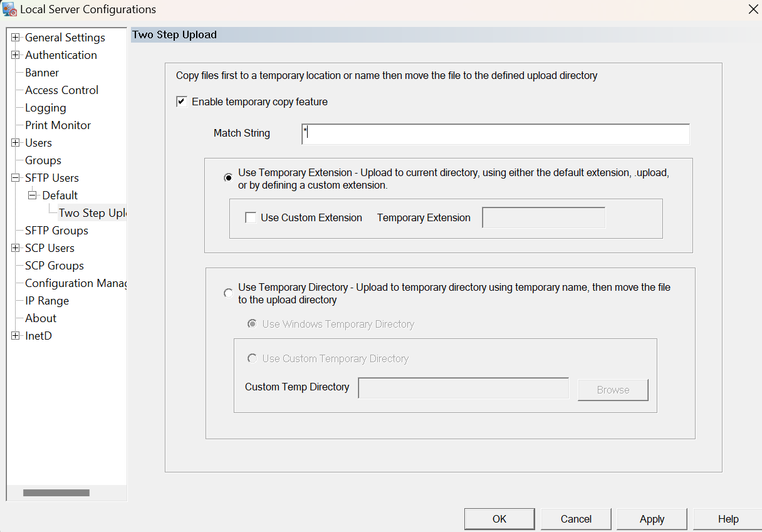
Task: Select the SCP Users label
Action: click(x=50, y=248)
